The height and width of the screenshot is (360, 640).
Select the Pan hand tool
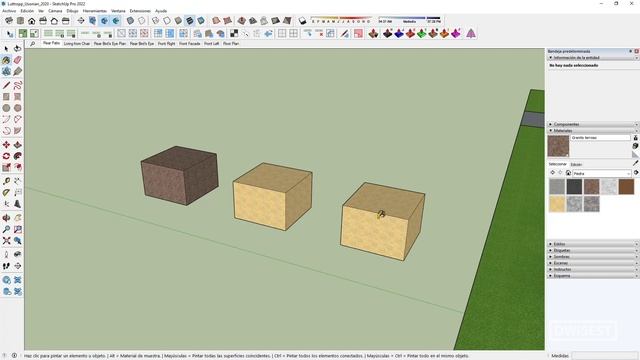pos(18,218)
